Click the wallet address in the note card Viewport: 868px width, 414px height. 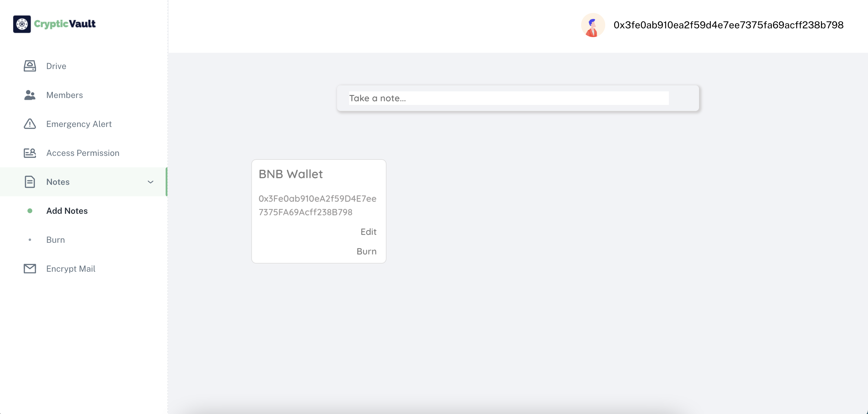(317, 205)
